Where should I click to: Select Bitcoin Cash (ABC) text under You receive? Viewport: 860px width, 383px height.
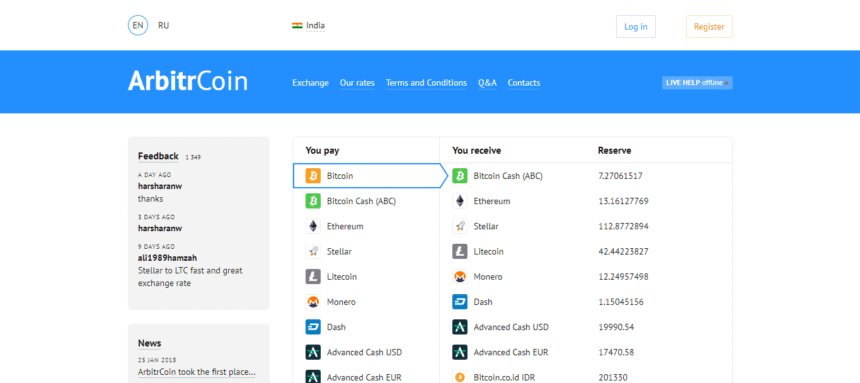coord(508,176)
